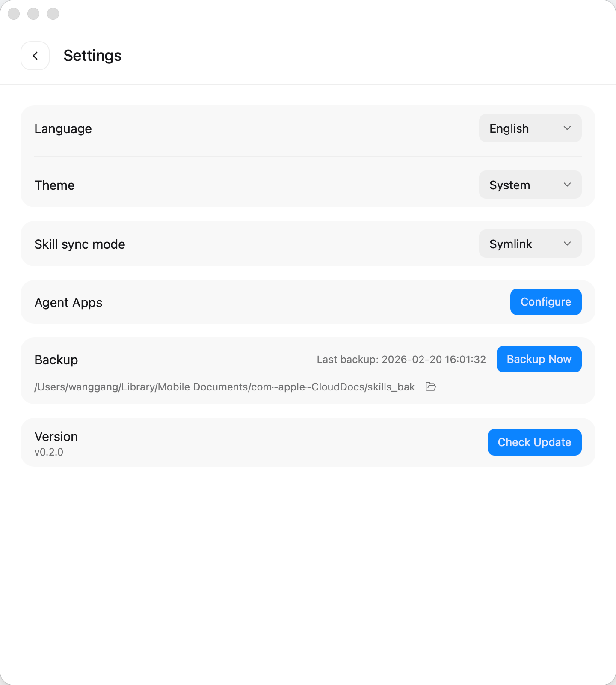
Task: Click the green zoom traffic light
Action: click(x=52, y=14)
